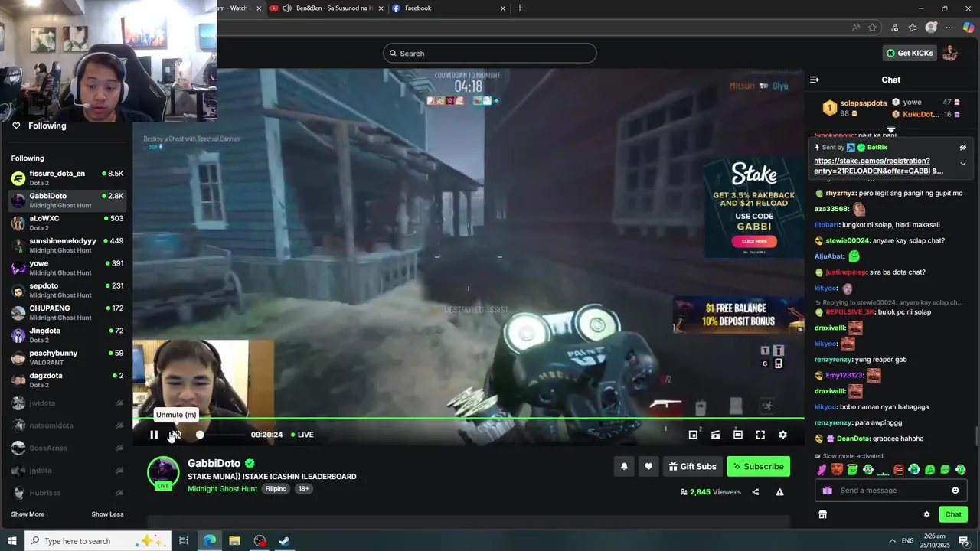This screenshot has height=551, width=980.
Task: Hide the pinned BotRix message
Action: [x=963, y=148]
